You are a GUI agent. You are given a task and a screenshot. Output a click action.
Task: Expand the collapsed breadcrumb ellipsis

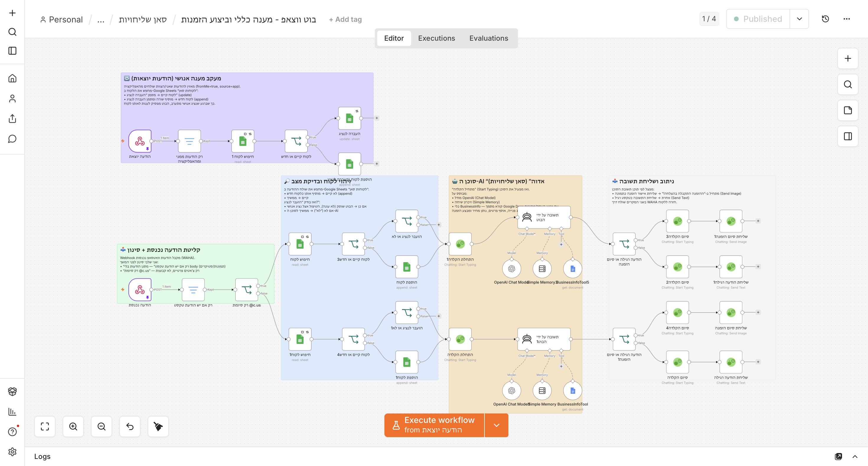[101, 19]
